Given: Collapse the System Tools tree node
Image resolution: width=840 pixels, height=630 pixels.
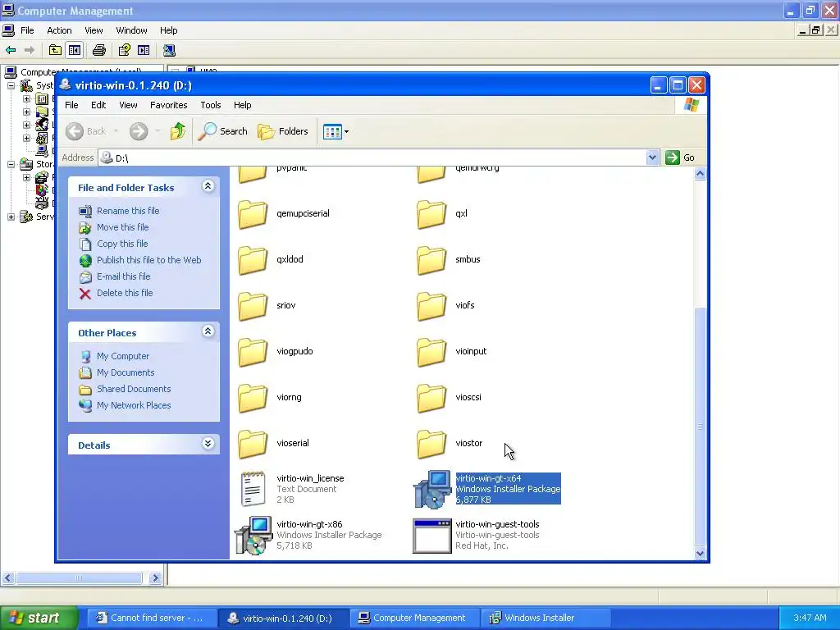Looking at the screenshot, I should (11, 85).
